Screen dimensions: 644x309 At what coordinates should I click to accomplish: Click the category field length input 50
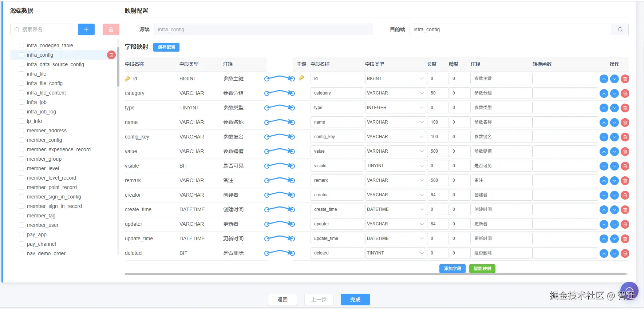(x=438, y=93)
